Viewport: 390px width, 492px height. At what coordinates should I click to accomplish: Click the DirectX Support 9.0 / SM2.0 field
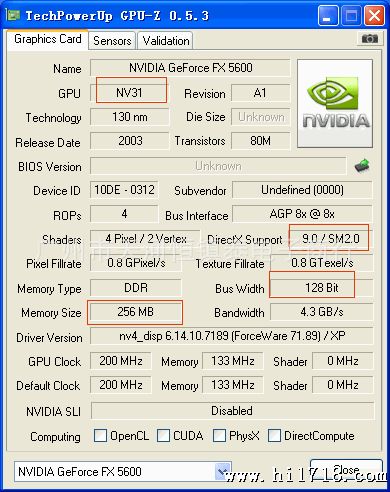(x=331, y=239)
